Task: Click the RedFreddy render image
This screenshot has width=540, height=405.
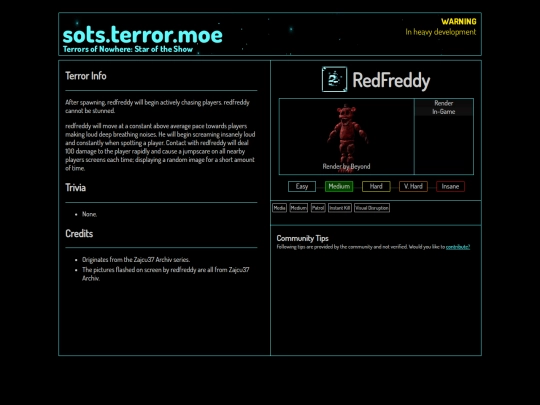Action: tap(347, 137)
